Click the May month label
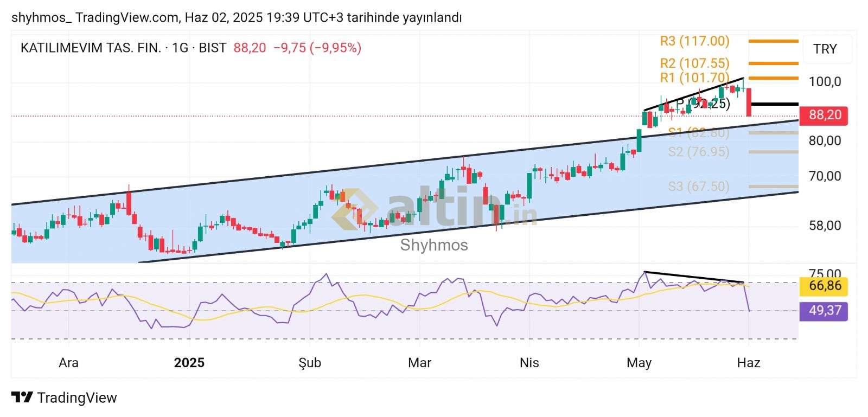The image size is (868, 417). tap(639, 363)
